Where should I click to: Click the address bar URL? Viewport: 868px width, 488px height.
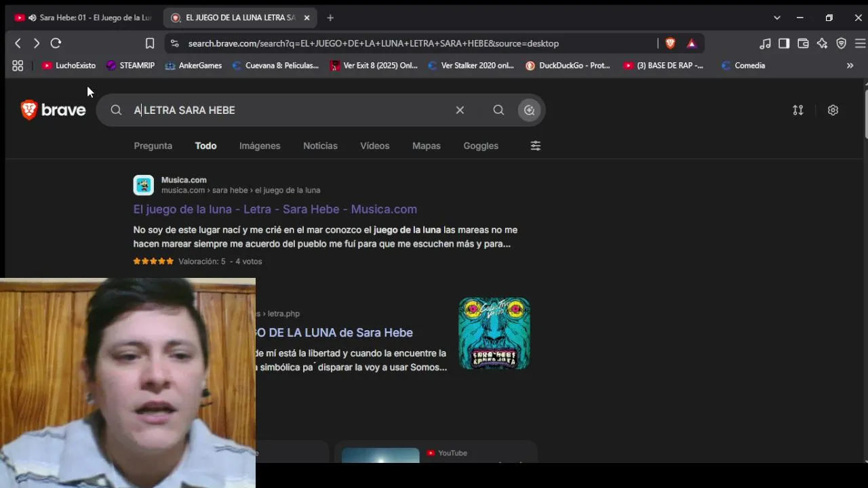tap(374, 43)
